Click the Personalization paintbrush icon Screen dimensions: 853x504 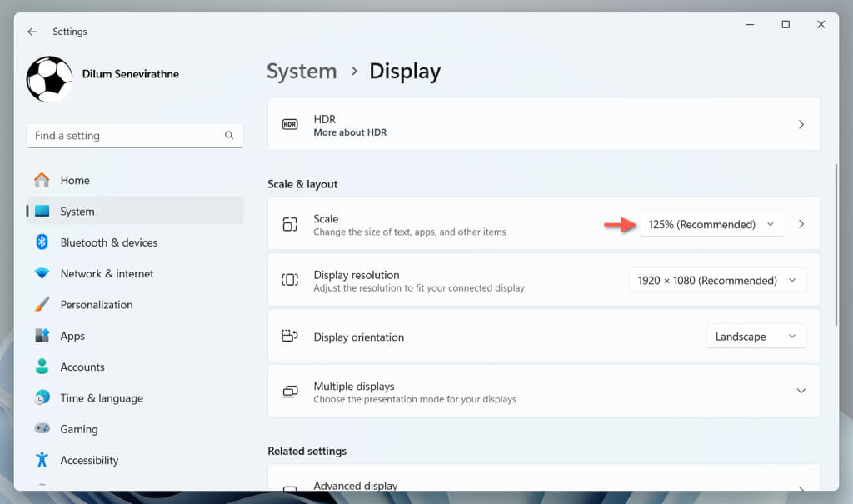tap(42, 305)
